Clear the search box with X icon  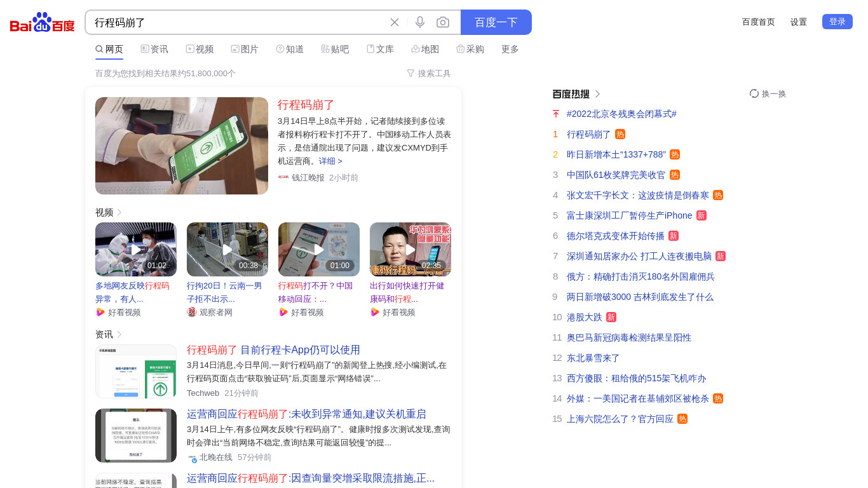(x=395, y=22)
